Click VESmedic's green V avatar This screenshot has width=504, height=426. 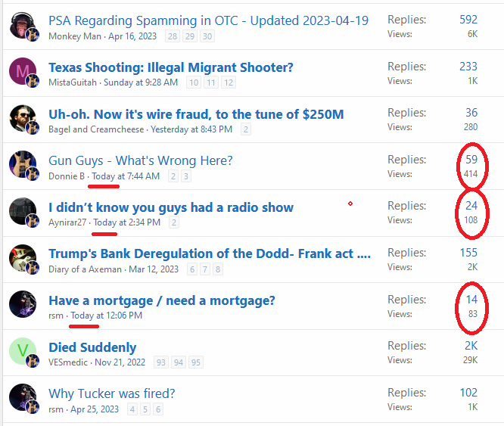coord(23,352)
